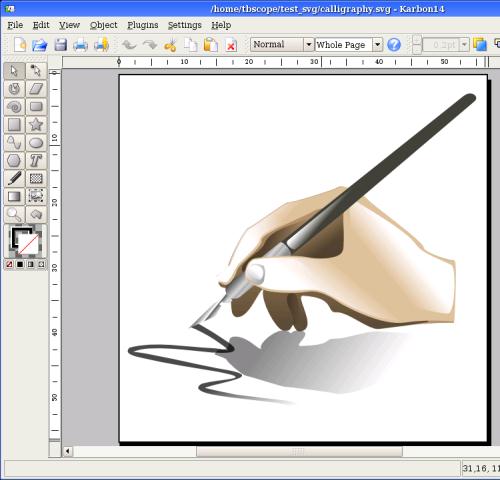The image size is (500, 480).
Task: Select the Ellipse tool
Action: (36, 143)
